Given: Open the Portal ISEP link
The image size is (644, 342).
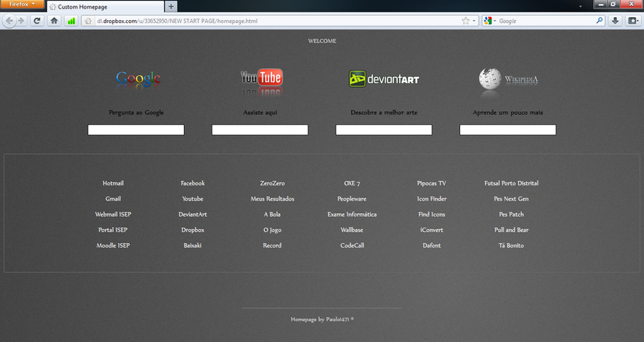Looking at the screenshot, I should (113, 230).
